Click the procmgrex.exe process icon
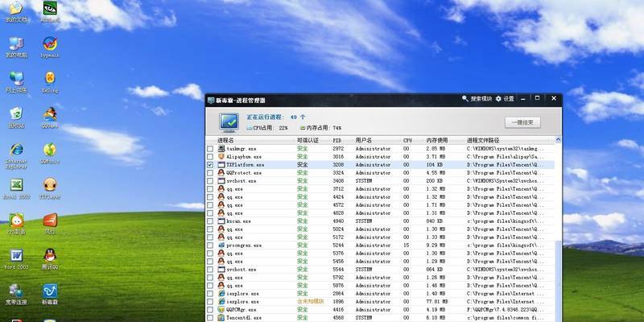Image resolution: width=644 pixels, height=322 pixels. (221, 246)
